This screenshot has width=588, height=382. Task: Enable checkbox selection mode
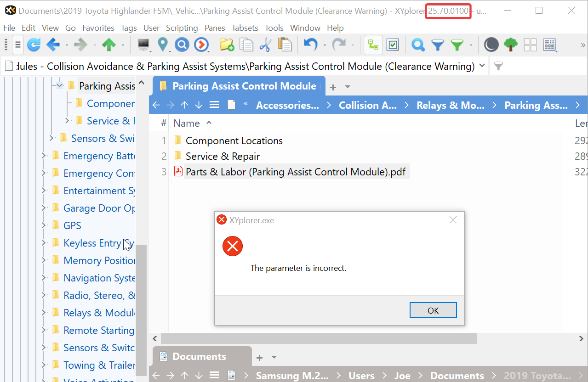coord(393,45)
